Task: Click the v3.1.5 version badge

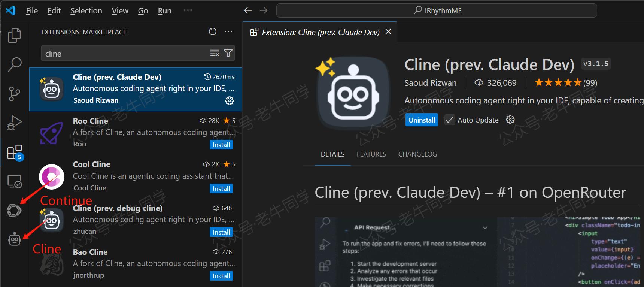Action: pos(596,64)
